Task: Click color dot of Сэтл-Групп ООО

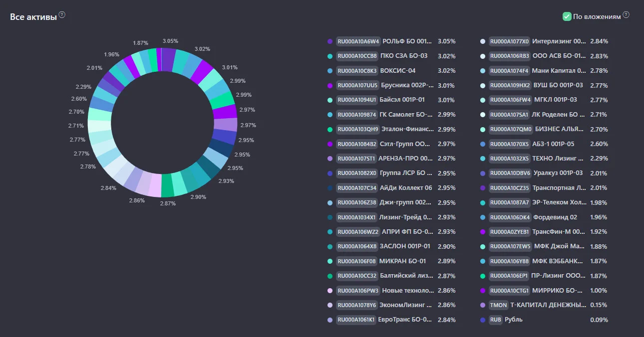Action: pyautogui.click(x=330, y=144)
